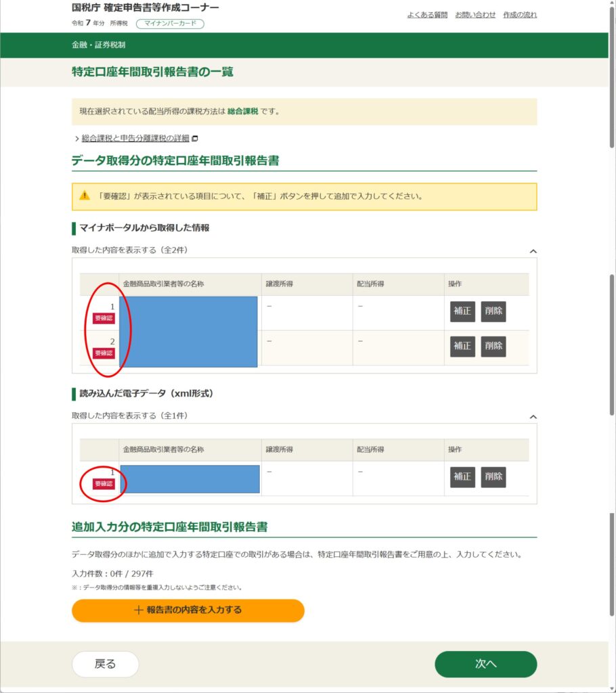Open the 作成の流れ header link
The image size is (616, 693).
tap(520, 14)
